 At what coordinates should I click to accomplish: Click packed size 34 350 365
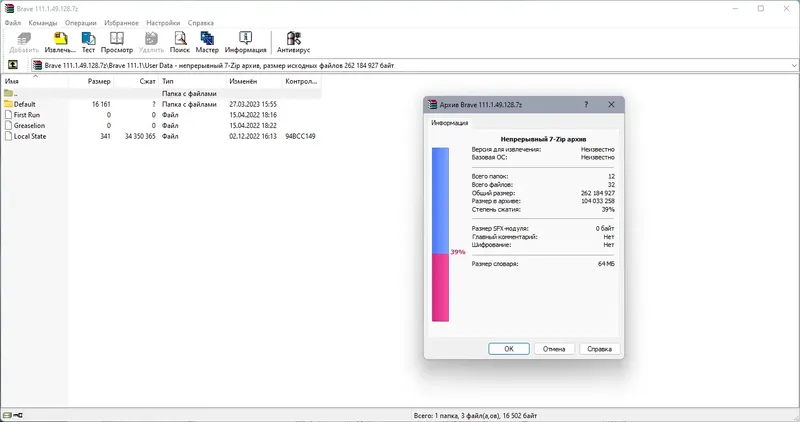click(x=140, y=136)
